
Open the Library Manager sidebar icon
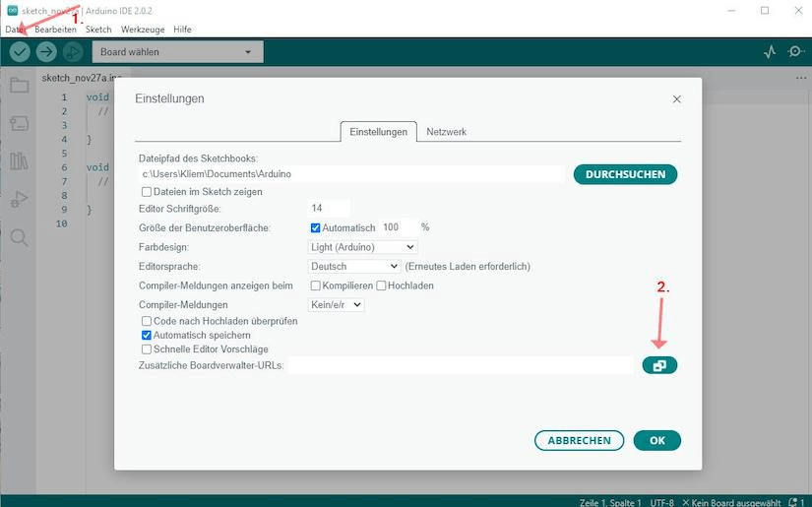coord(19,161)
